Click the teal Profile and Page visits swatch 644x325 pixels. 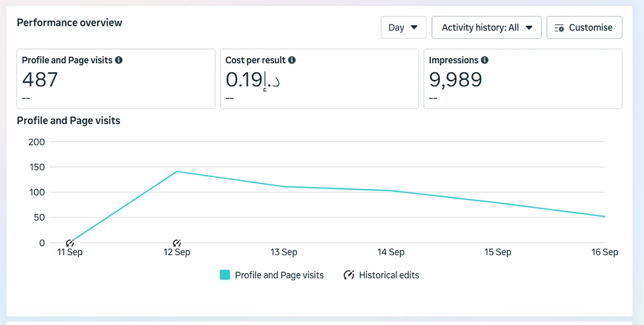(x=225, y=275)
